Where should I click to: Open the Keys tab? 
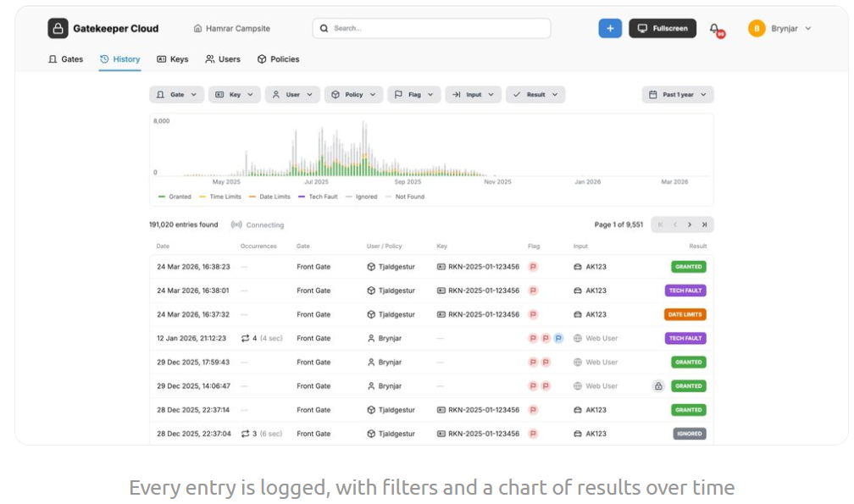(173, 59)
